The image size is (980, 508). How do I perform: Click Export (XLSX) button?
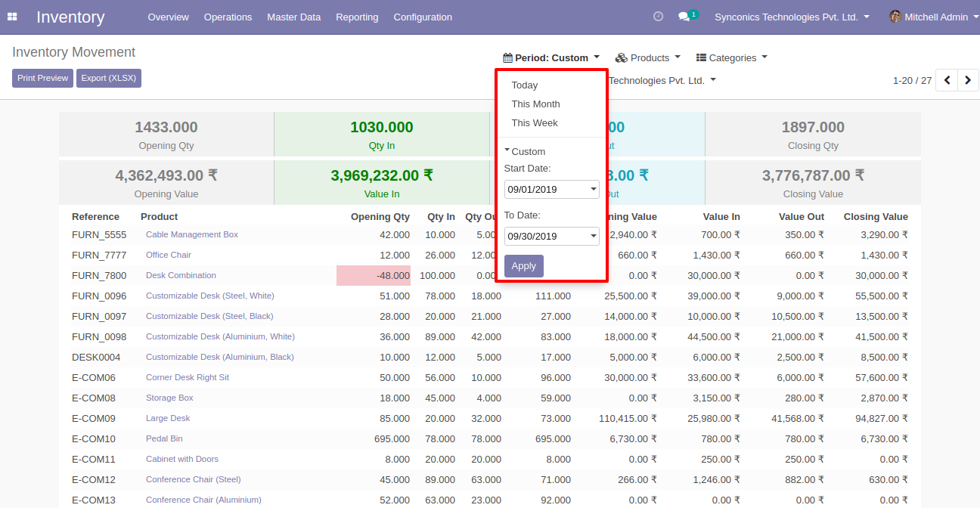pyautogui.click(x=108, y=78)
